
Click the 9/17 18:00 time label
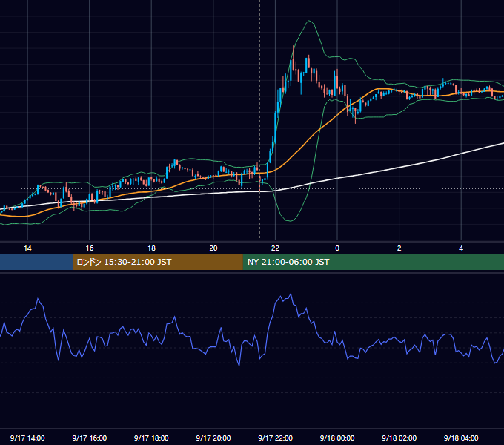click(x=151, y=438)
